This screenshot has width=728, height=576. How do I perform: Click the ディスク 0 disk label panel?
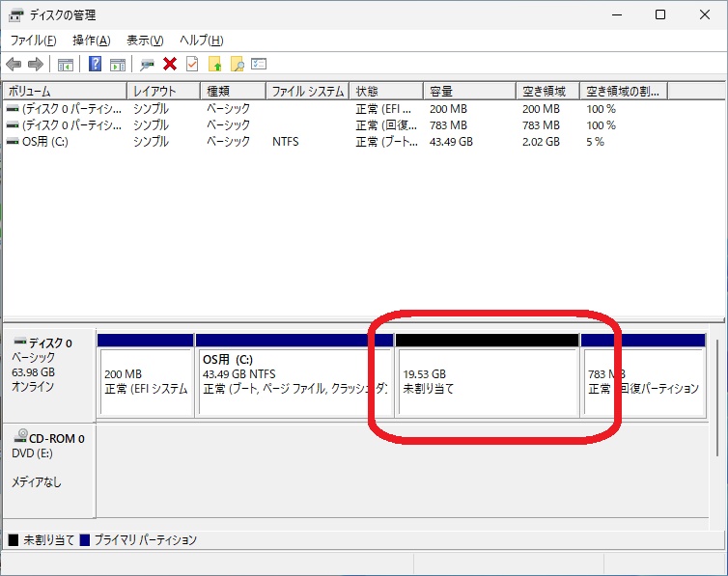(49, 365)
